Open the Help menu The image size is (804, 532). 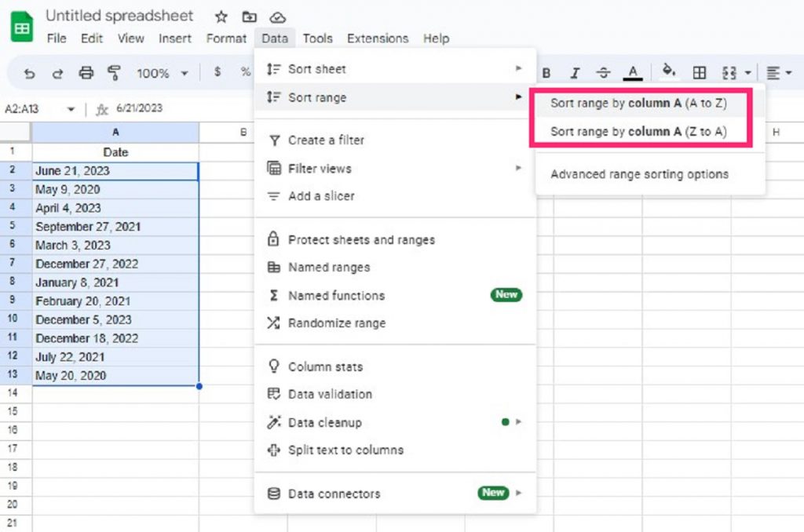(437, 38)
